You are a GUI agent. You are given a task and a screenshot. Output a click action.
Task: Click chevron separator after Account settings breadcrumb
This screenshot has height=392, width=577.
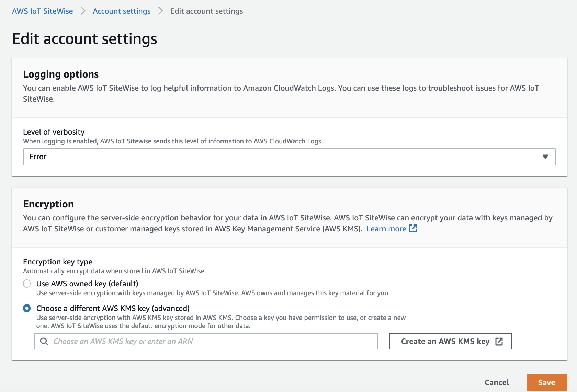(x=160, y=11)
